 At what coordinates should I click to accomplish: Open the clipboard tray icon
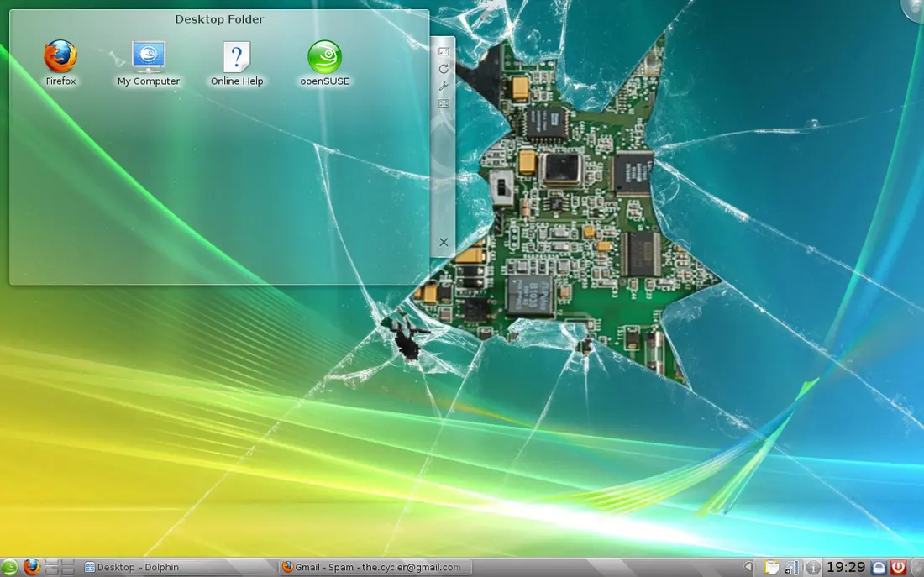(771, 567)
